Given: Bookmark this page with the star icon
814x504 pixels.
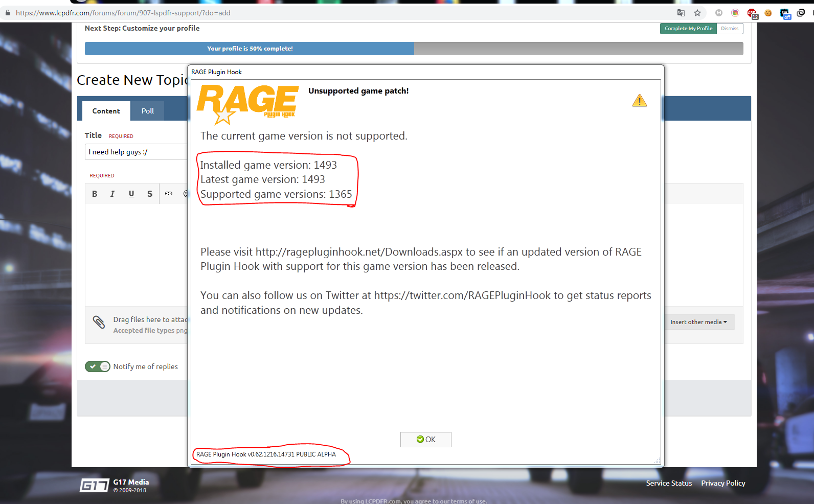Looking at the screenshot, I should [x=697, y=13].
